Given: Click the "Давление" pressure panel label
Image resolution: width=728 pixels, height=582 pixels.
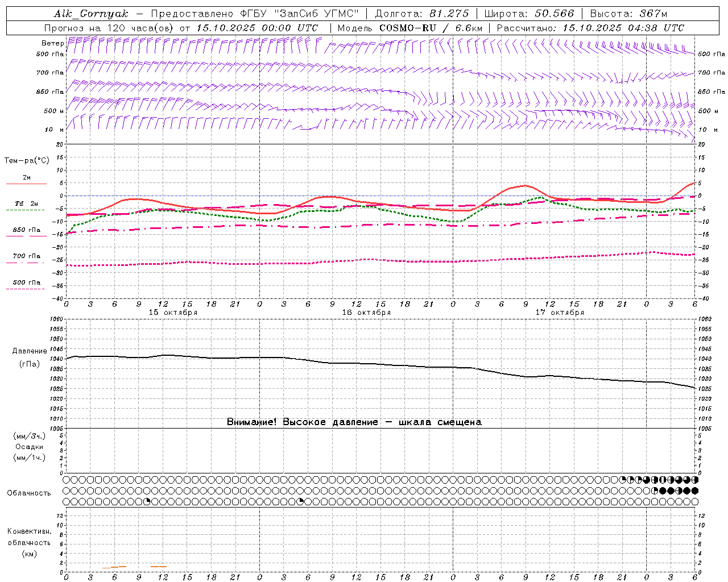Looking at the screenshot, I should (29, 351).
